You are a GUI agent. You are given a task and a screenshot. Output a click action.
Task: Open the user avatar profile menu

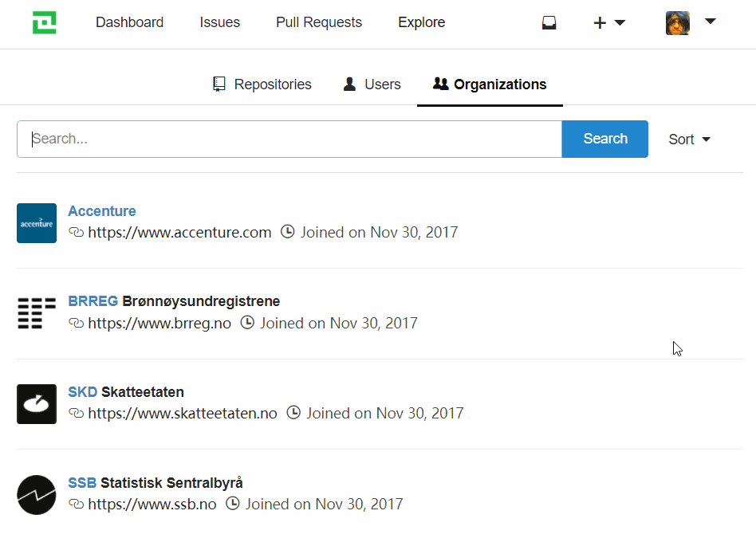691,22
